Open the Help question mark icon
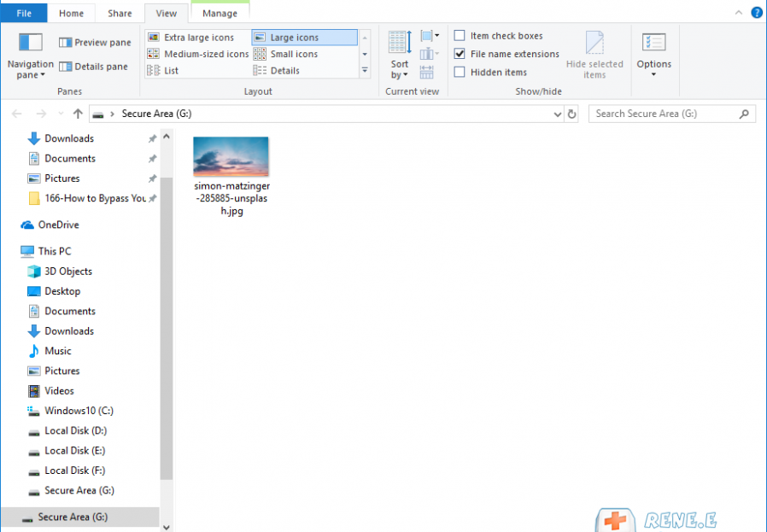The height and width of the screenshot is (532, 767). 756,12
